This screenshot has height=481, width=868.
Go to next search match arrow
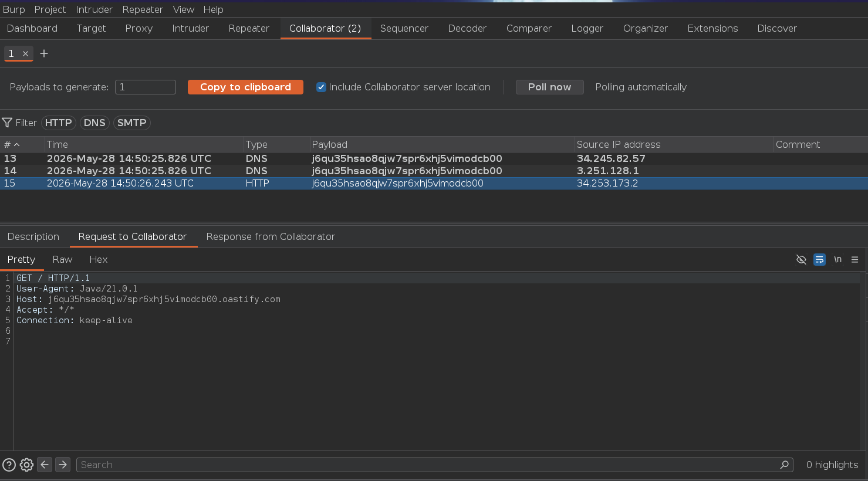point(63,465)
